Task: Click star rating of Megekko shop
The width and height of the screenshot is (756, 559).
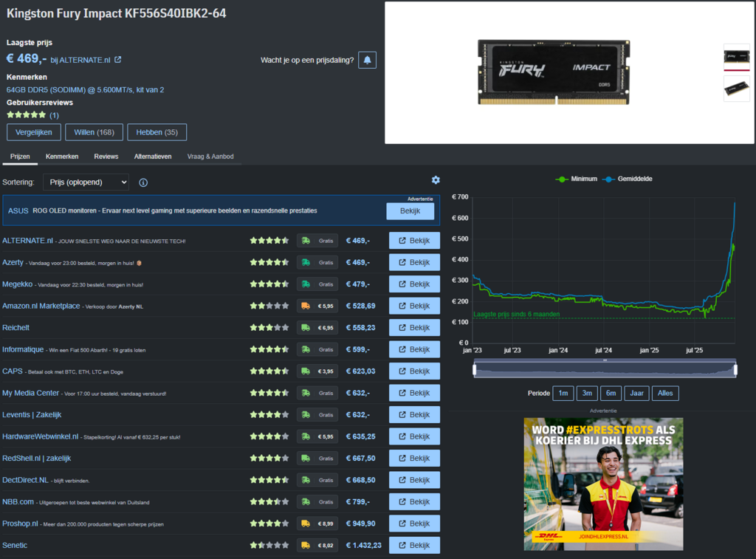Action: (x=269, y=284)
